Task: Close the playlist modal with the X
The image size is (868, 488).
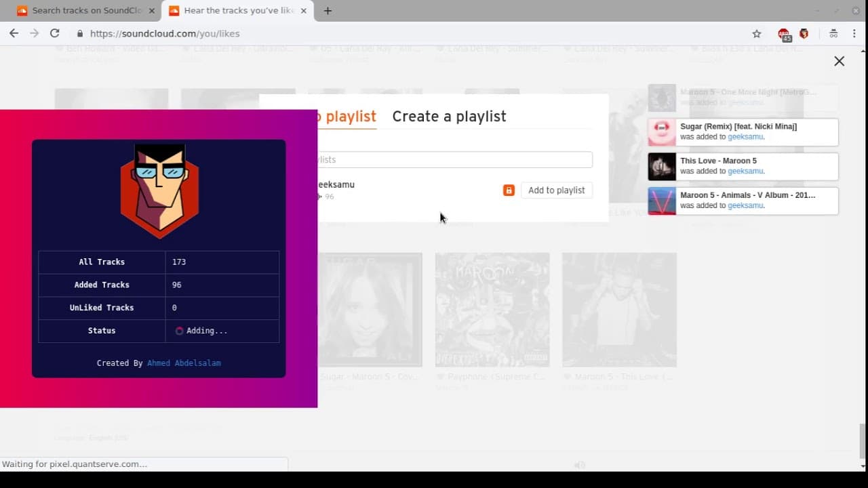Action: tap(839, 61)
